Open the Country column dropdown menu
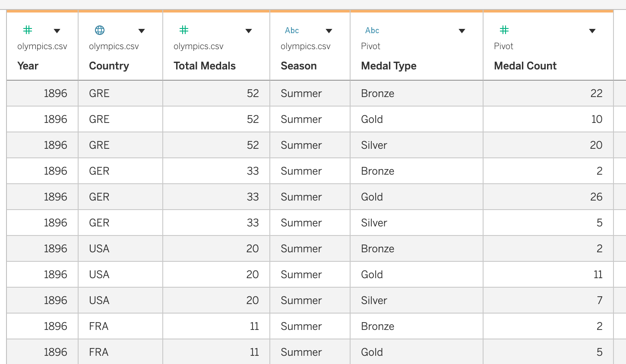 point(142,31)
